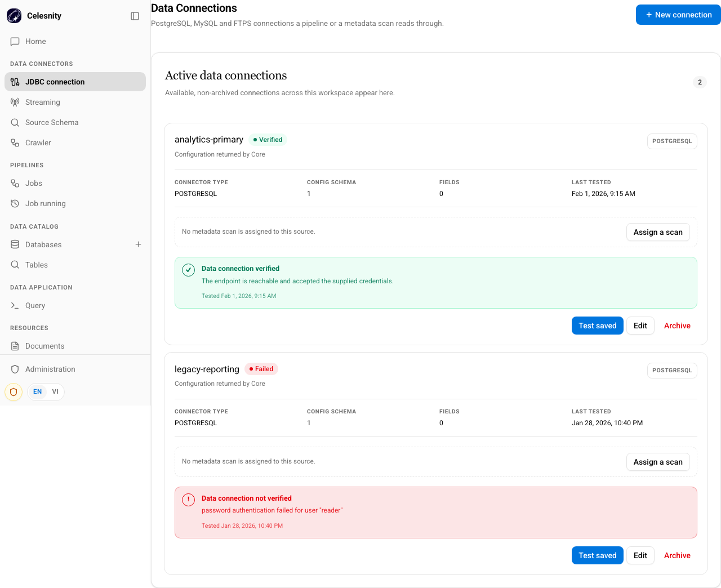Open the Streaming connectors page
The height and width of the screenshot is (588, 721).
pos(75,102)
